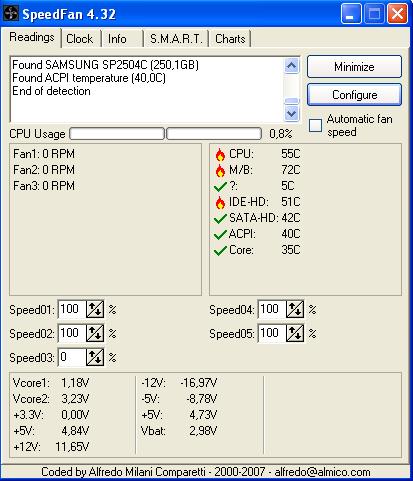
Task: Click the ACPI green checkmark icon
Action: pyautogui.click(x=220, y=235)
